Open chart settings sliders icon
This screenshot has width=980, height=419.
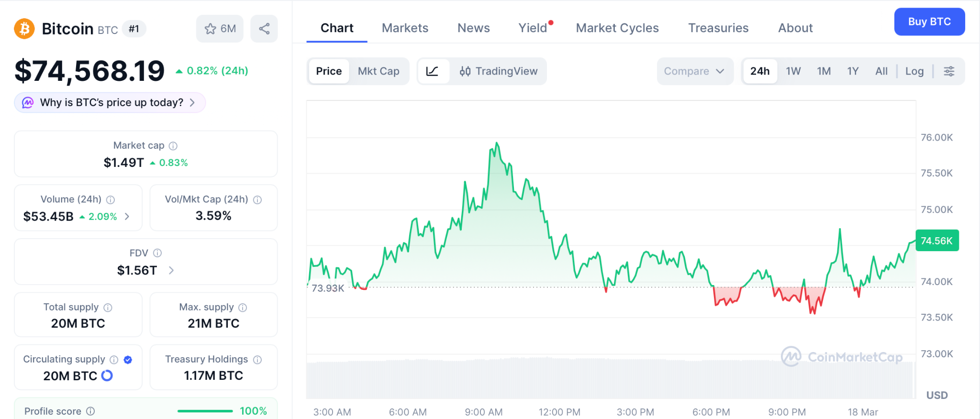pyautogui.click(x=948, y=71)
